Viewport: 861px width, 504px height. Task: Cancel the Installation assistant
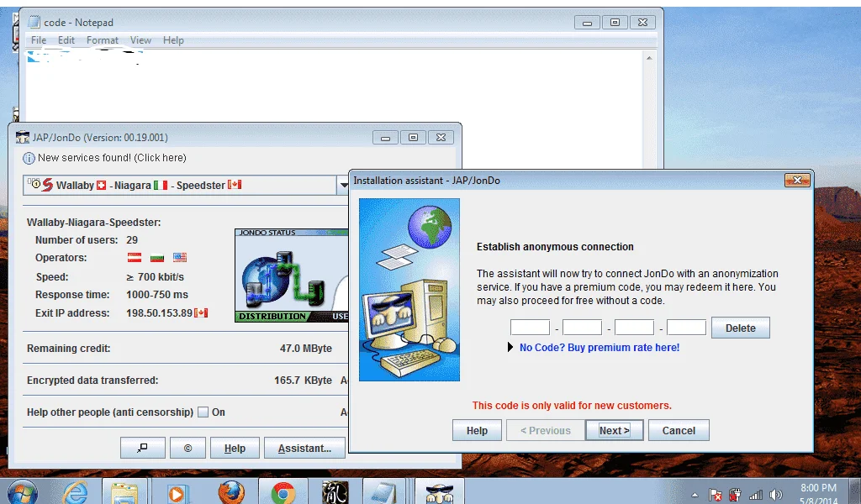(679, 431)
